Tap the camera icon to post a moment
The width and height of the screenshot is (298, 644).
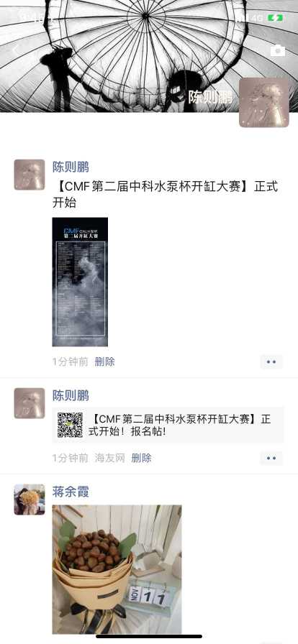click(x=278, y=50)
